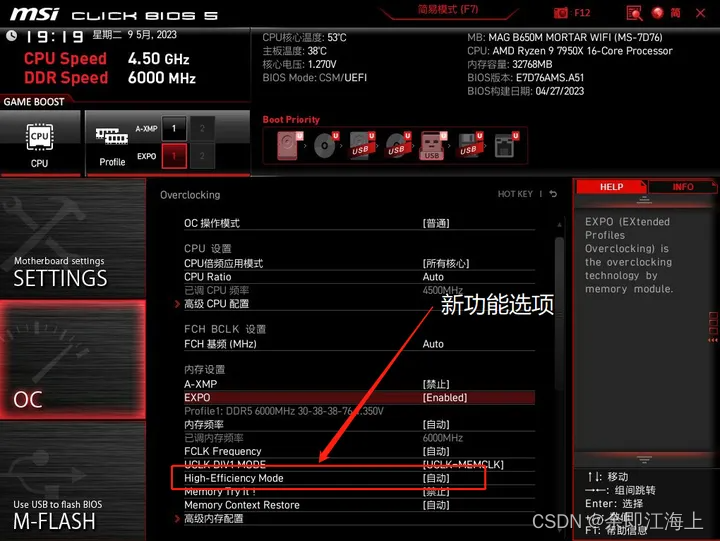Screen dimensions: 720x541
Task: Click the HOT KEY label
Action: (x=515, y=194)
